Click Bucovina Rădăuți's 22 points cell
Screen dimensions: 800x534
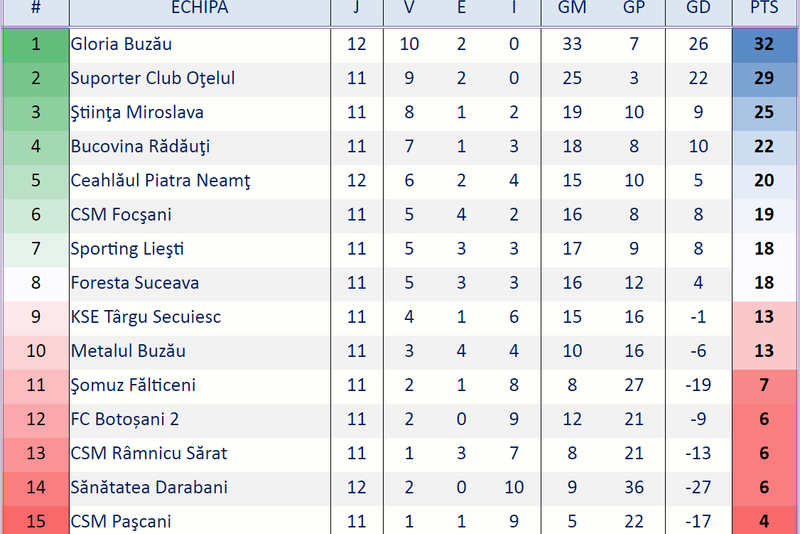point(764,146)
